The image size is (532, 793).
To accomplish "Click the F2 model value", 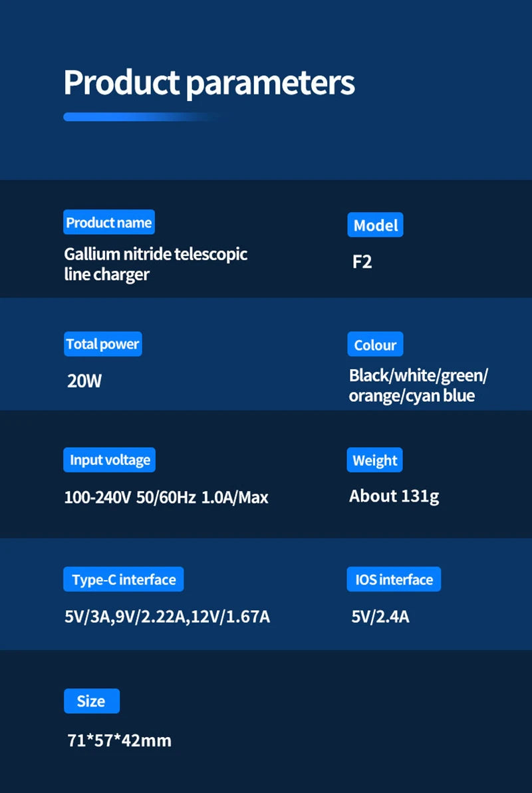I will (x=362, y=261).
